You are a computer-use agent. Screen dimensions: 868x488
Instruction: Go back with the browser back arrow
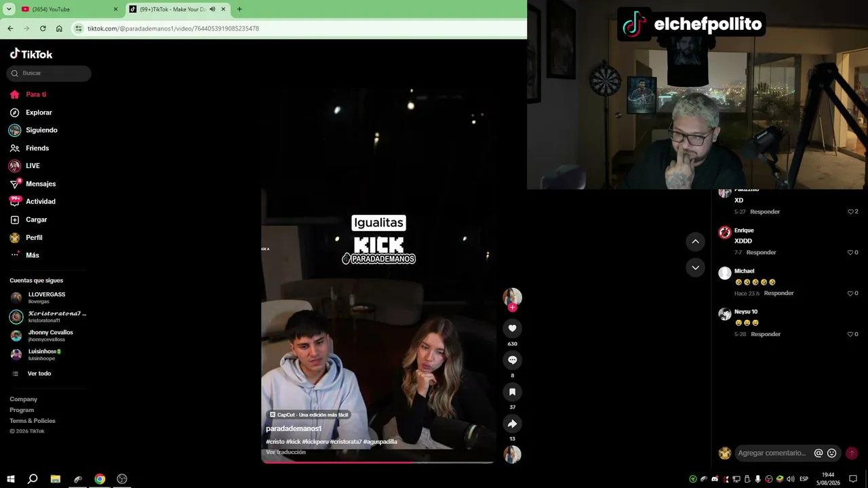coord(10,28)
